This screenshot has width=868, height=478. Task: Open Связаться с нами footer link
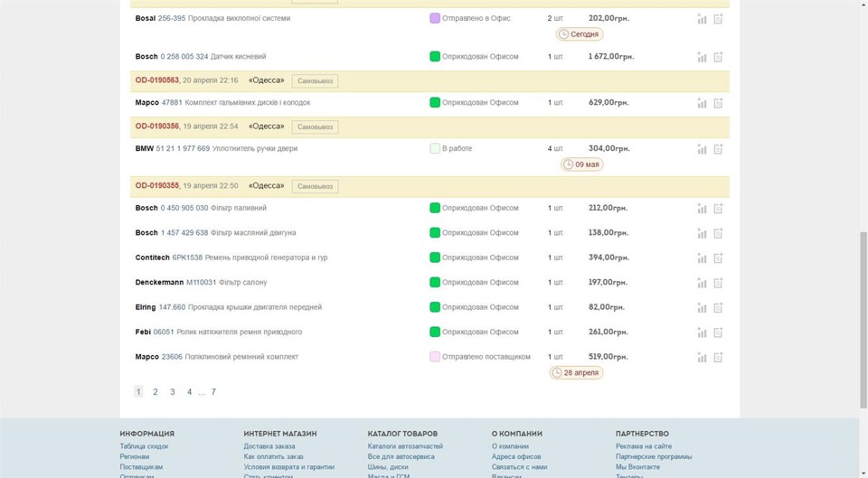point(519,467)
